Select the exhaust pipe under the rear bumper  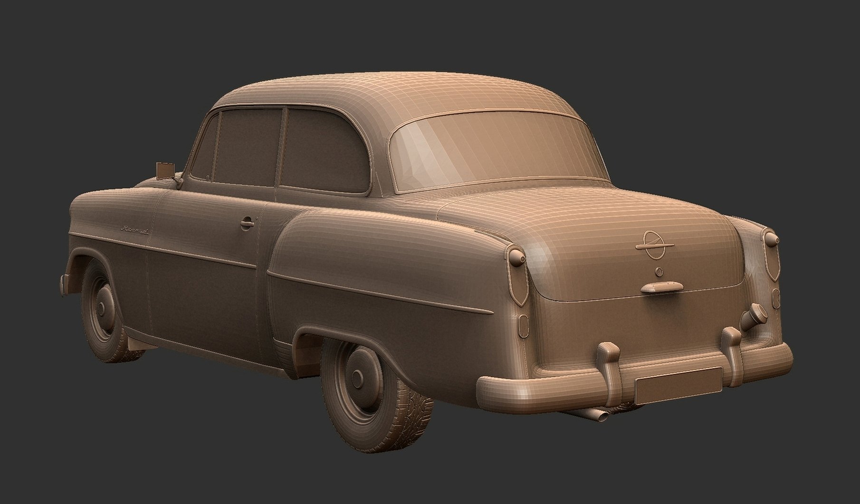point(596,415)
